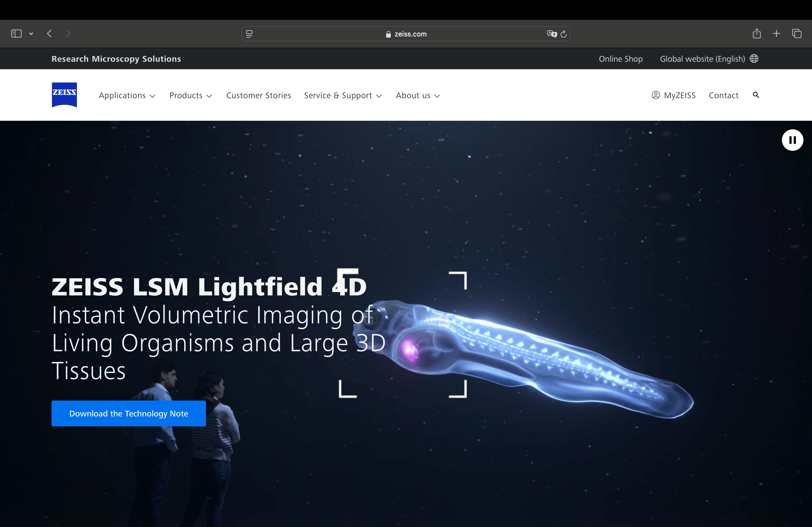Viewport: 812px width, 527px height.
Task: Open the Contact page
Action: click(724, 96)
